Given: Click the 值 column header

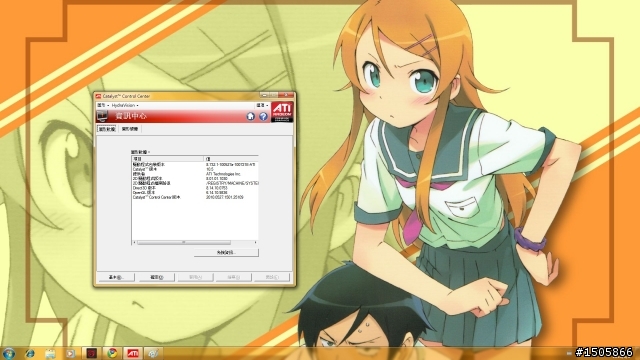Looking at the screenshot, I should point(231,159).
